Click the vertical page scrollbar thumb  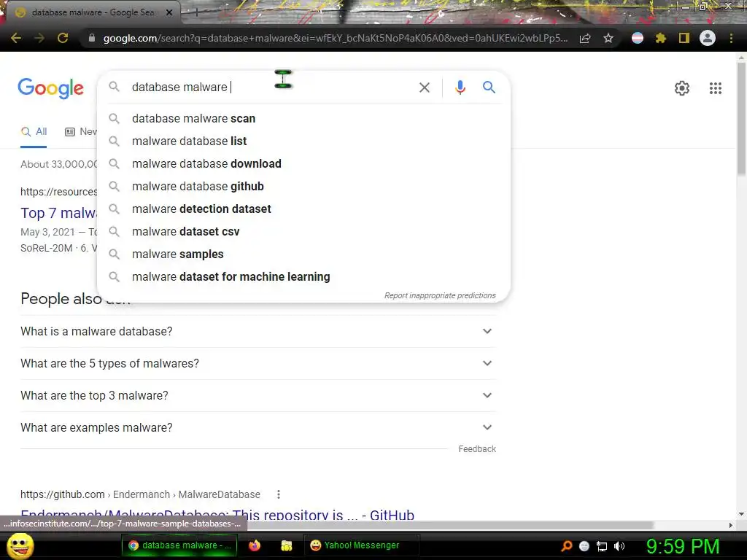tap(741, 118)
